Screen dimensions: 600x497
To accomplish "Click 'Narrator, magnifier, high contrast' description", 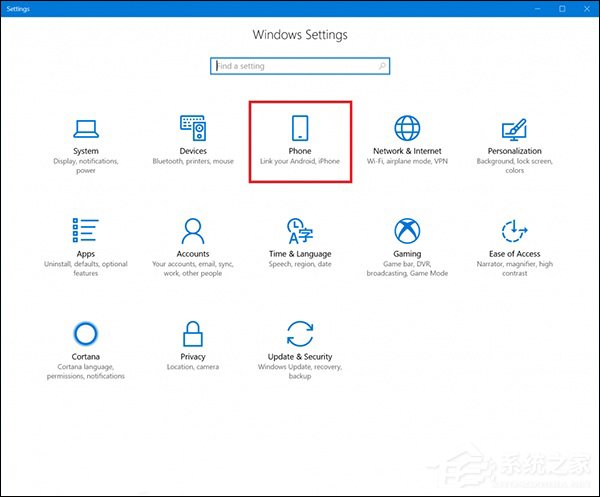I will 514,269.
